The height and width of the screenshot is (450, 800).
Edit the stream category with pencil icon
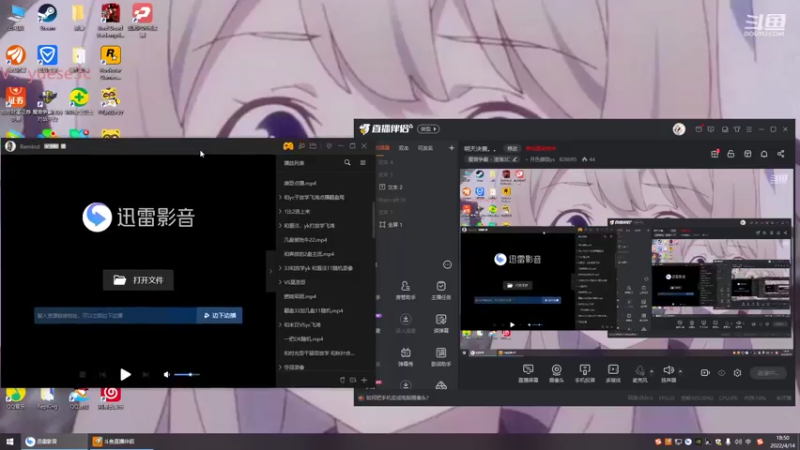click(515, 159)
